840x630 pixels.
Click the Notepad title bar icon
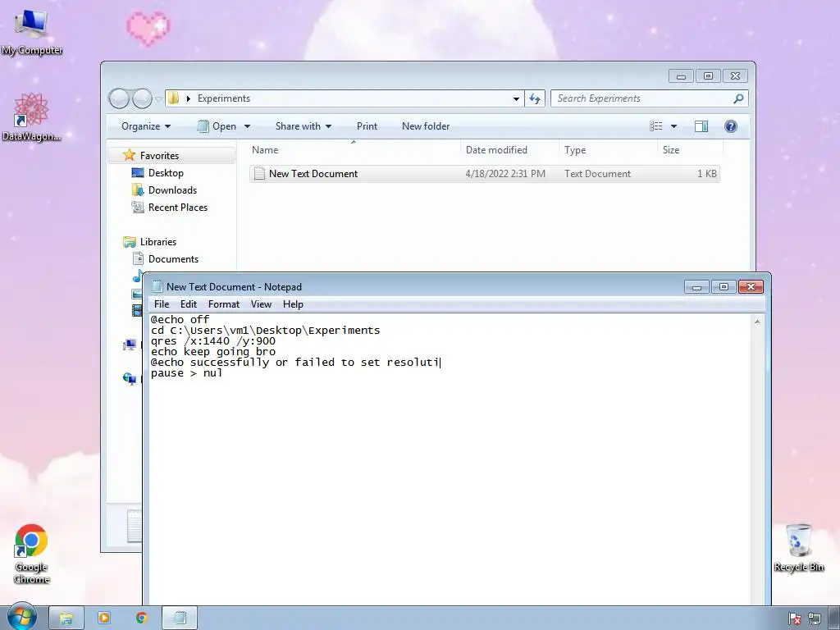click(x=157, y=286)
